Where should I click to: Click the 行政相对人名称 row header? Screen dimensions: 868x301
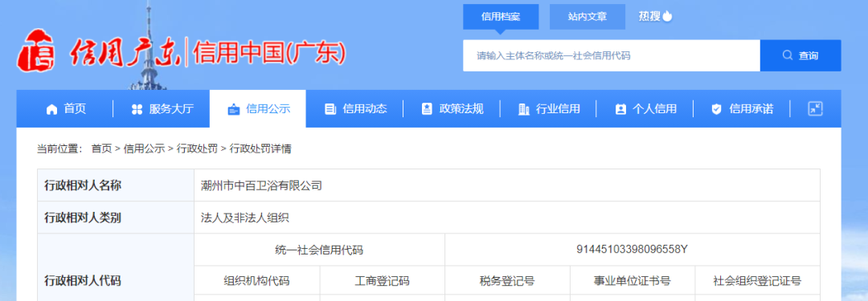click(116, 185)
